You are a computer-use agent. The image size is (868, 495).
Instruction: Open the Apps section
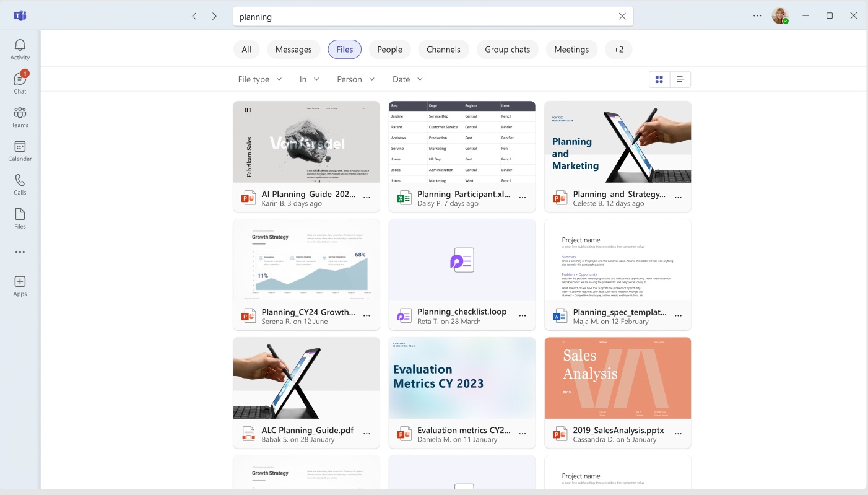(19, 285)
